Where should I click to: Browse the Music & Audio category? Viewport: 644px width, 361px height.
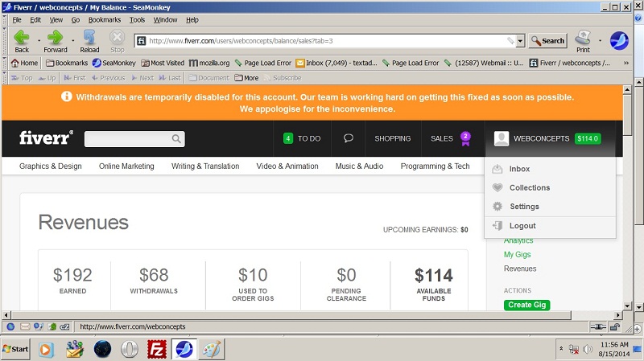[359, 166]
